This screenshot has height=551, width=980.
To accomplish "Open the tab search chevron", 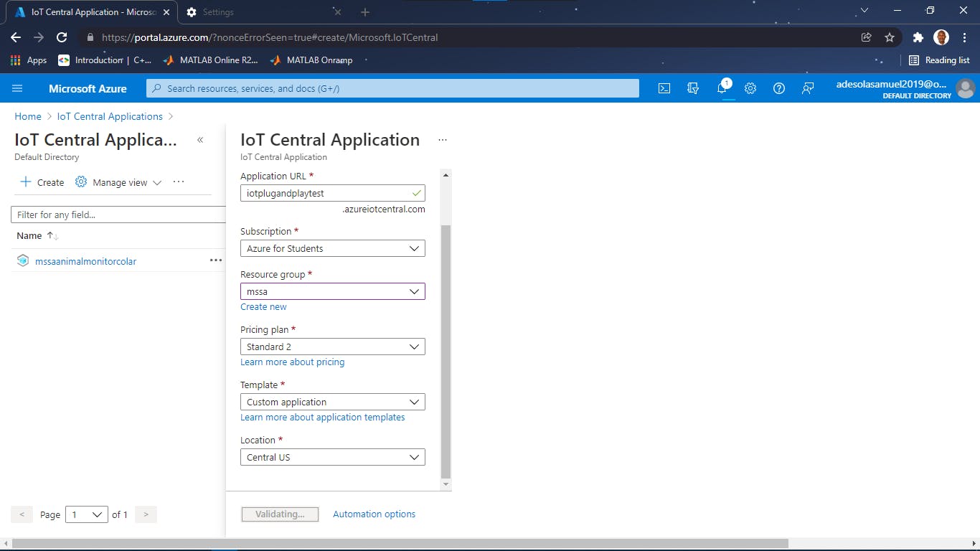I will [864, 10].
